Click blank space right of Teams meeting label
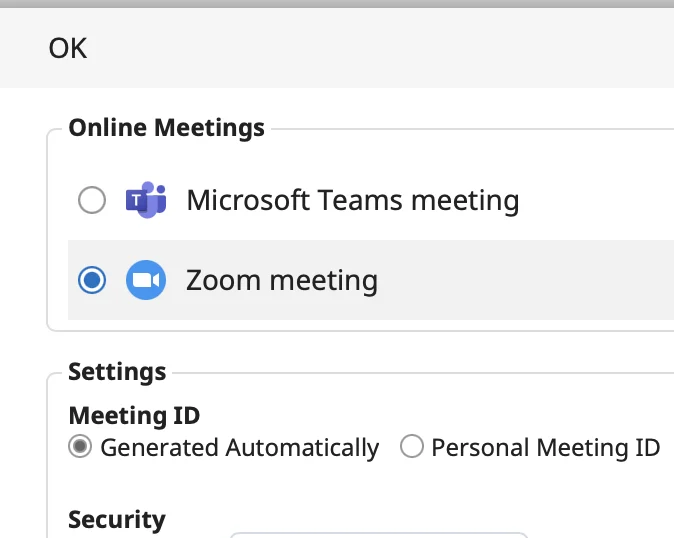 tap(597, 200)
